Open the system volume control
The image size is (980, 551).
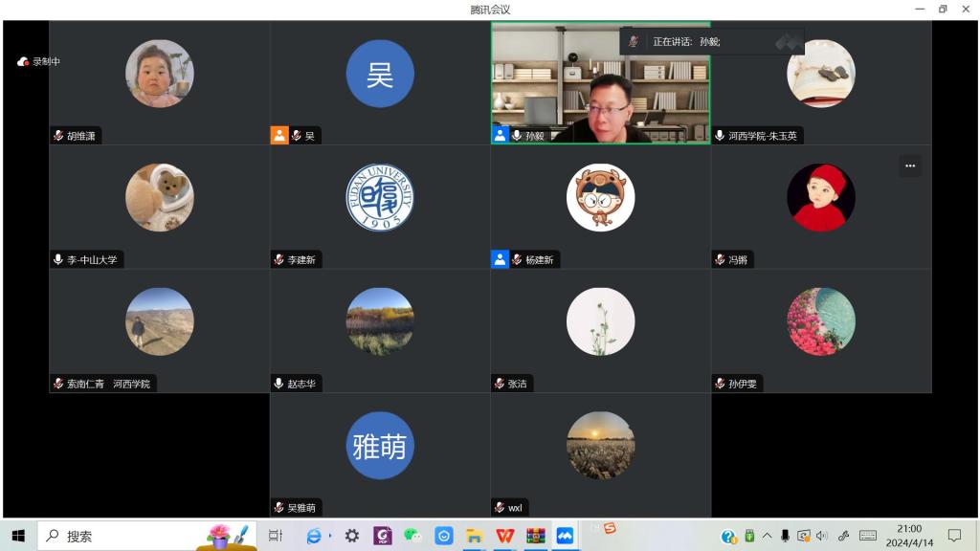pyautogui.click(x=821, y=536)
